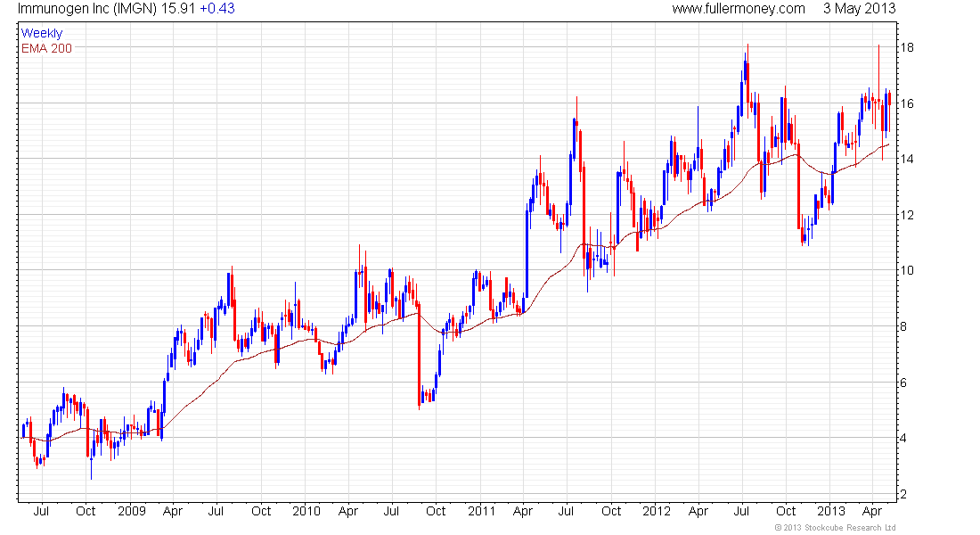Click the 16 price axis label
The width and height of the screenshot is (980, 535).
[906, 103]
